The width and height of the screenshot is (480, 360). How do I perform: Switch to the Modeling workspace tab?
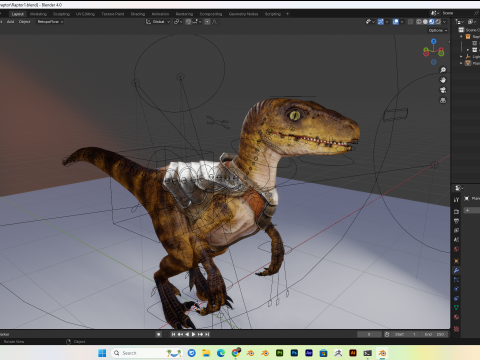38,14
